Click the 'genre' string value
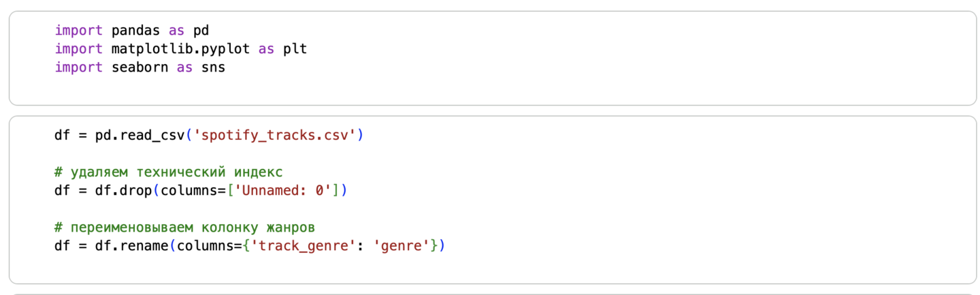Image resolution: width=980 pixels, height=295 pixels. pos(402,245)
